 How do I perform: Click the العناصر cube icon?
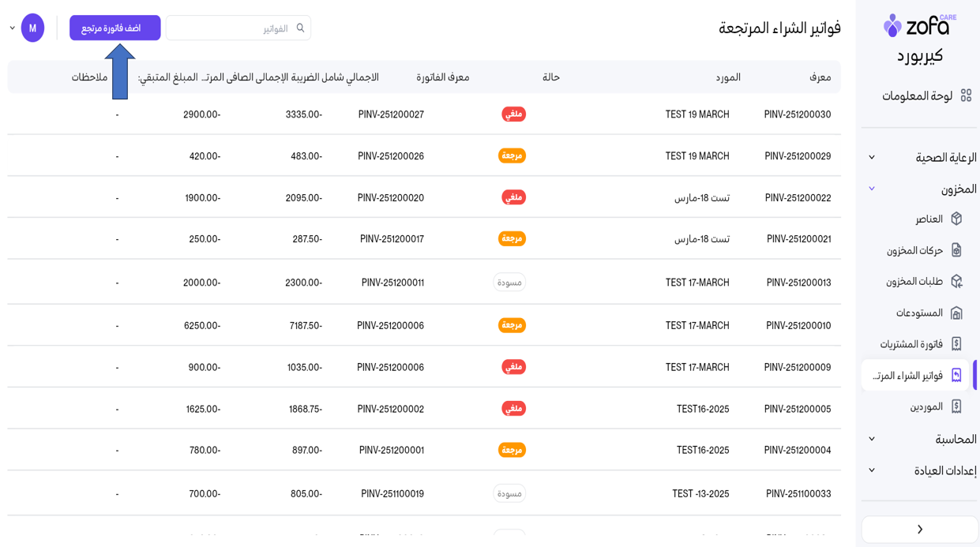point(956,219)
